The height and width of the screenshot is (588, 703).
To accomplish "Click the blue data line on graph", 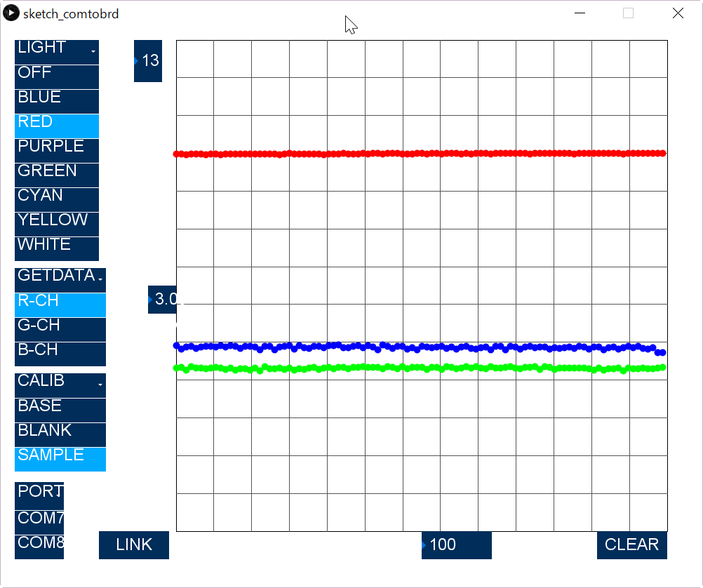I will [x=420, y=347].
